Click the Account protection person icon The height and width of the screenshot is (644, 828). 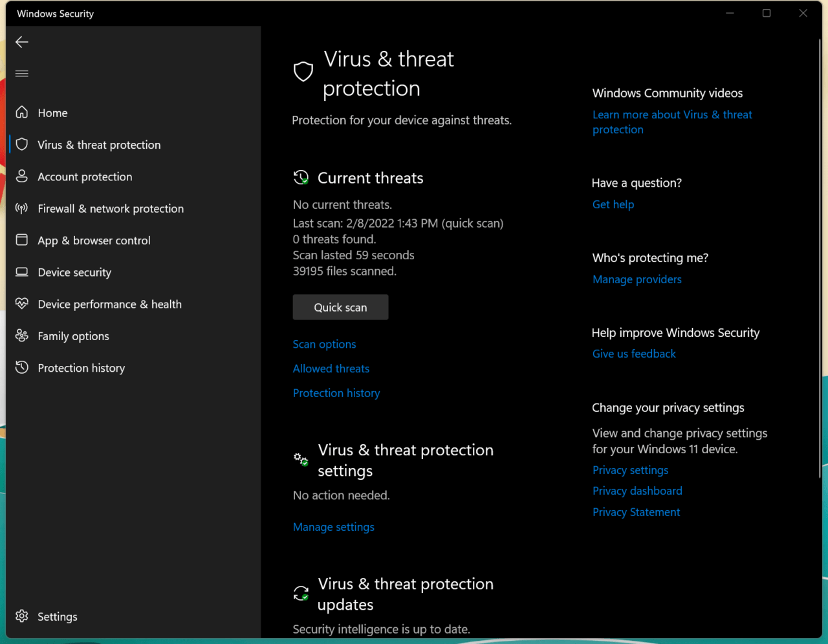[x=22, y=177]
